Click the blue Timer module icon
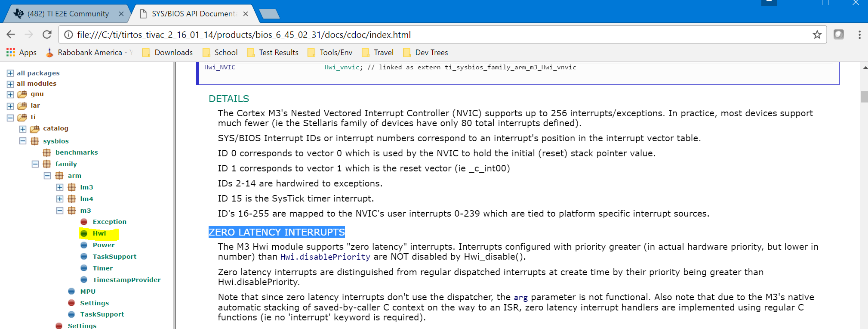Image resolution: width=868 pixels, height=329 pixels. click(84, 268)
